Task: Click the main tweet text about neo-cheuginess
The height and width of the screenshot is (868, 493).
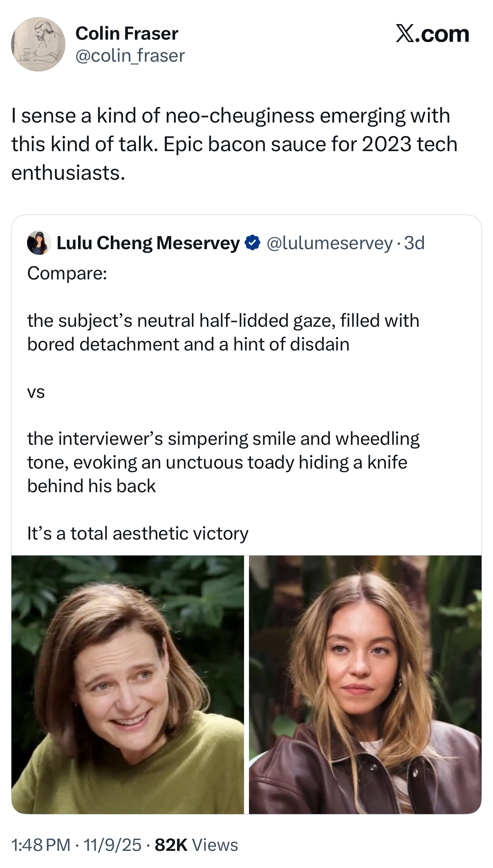Action: [x=234, y=144]
